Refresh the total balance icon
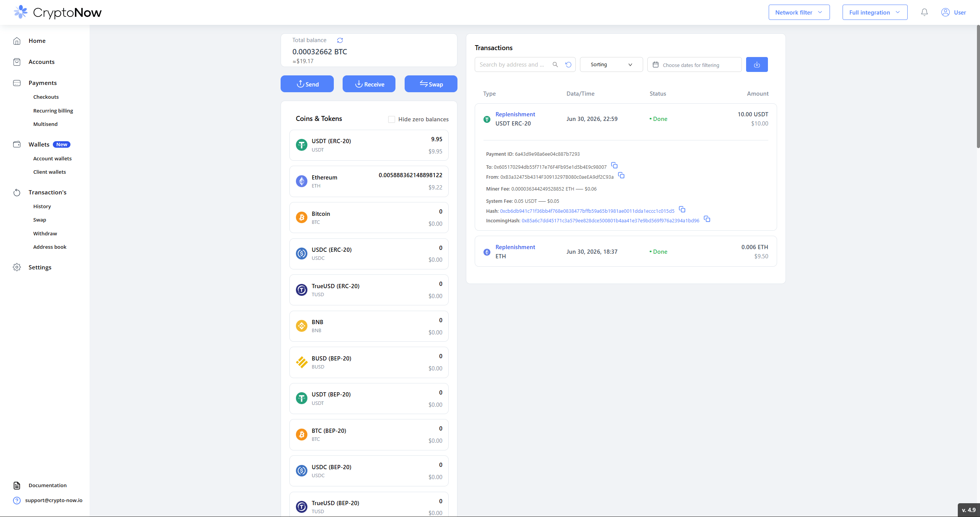Screen dimensions: 980x517 [340, 40]
